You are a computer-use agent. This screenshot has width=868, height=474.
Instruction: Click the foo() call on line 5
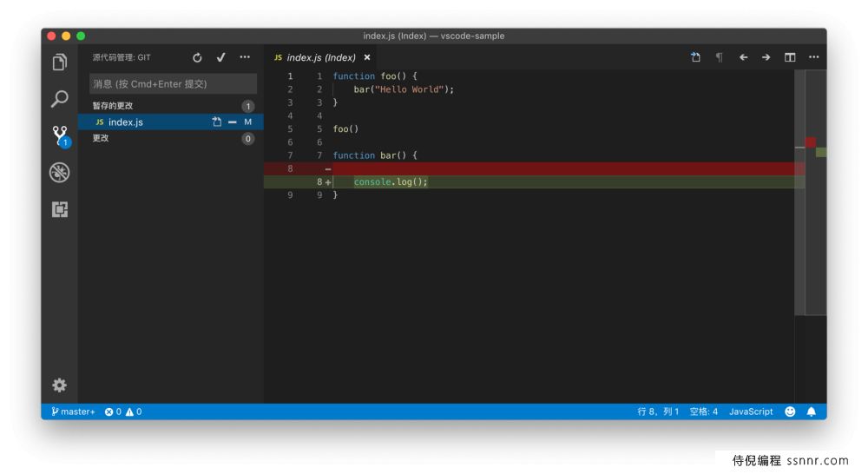345,129
